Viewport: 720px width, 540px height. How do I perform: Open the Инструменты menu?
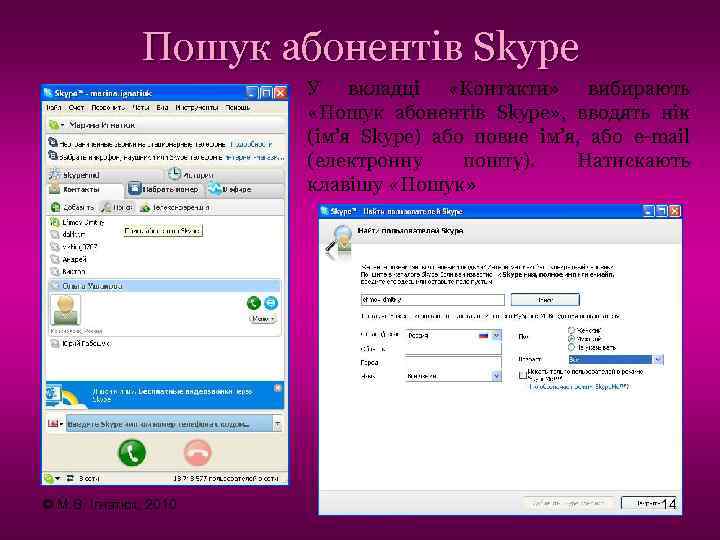(197, 107)
